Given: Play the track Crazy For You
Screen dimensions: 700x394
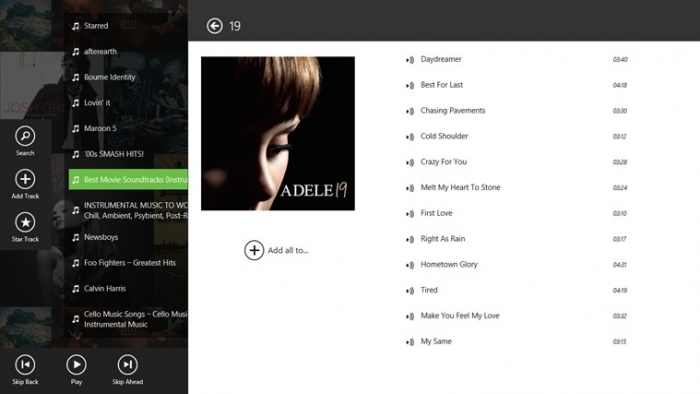Looking at the screenshot, I should point(444,162).
